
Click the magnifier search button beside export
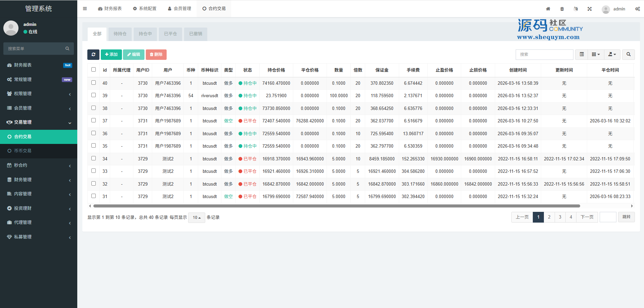pos(628,54)
